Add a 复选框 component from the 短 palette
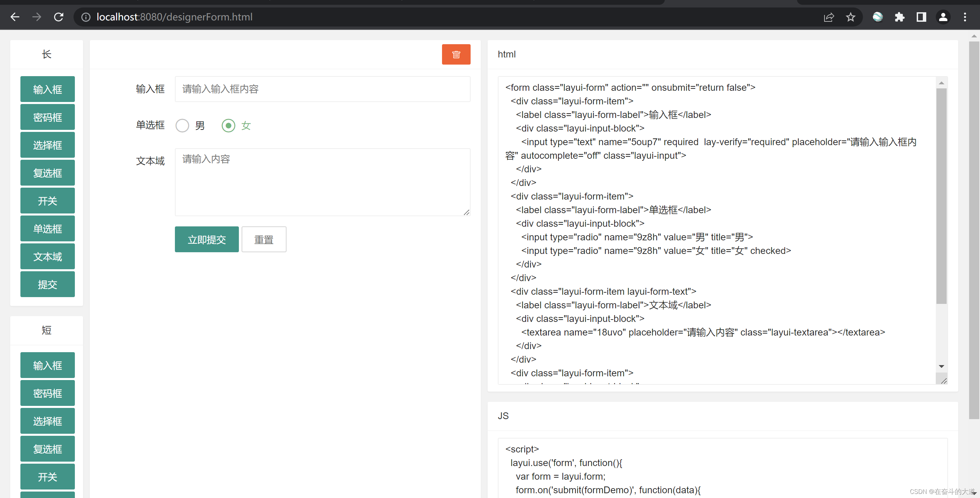The height and width of the screenshot is (498, 980). click(x=47, y=449)
